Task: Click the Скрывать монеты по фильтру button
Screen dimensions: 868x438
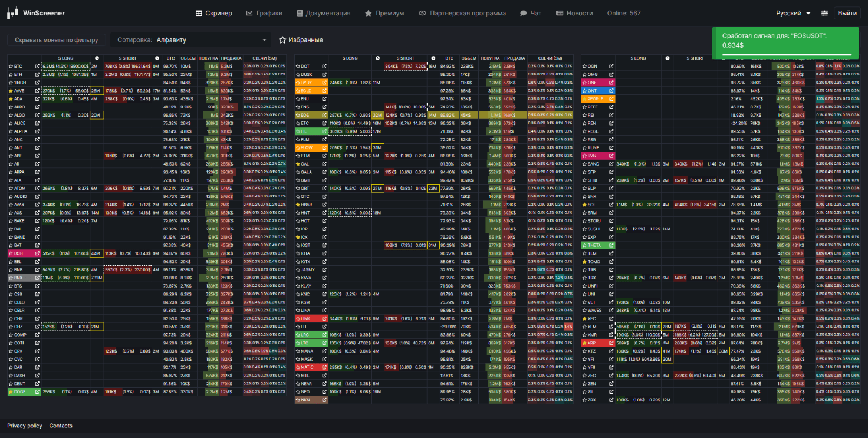Action: pyautogui.click(x=57, y=40)
